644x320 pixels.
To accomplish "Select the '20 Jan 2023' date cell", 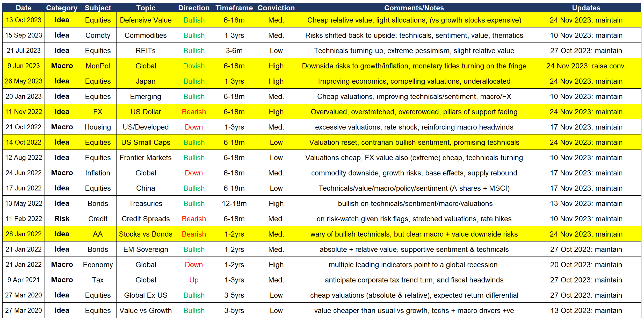I will (x=24, y=96).
